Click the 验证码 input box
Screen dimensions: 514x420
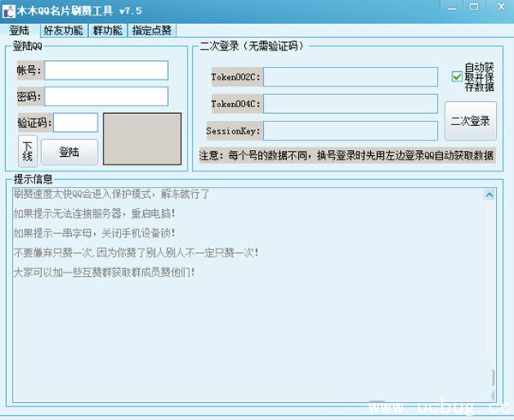pyautogui.click(x=75, y=123)
